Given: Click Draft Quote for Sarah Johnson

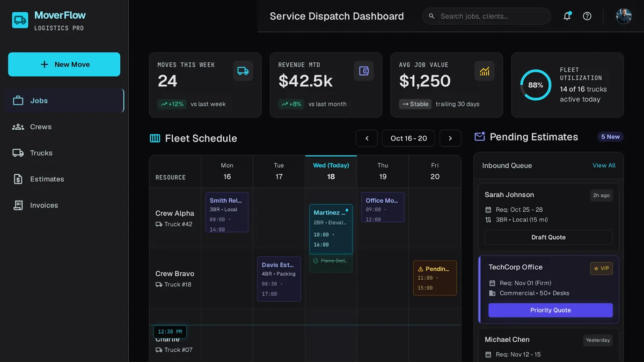Looking at the screenshot, I should pos(548,238).
